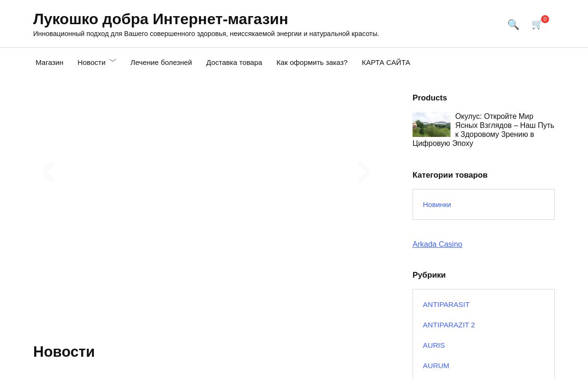
Task: Open the Новинки product category
Action: click(x=437, y=204)
